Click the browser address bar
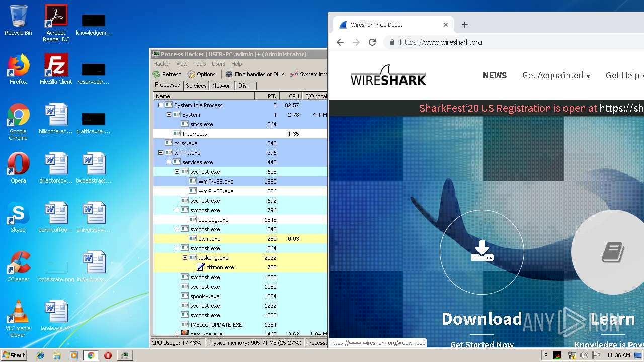Viewport: 644px width, 362px height. (513, 42)
